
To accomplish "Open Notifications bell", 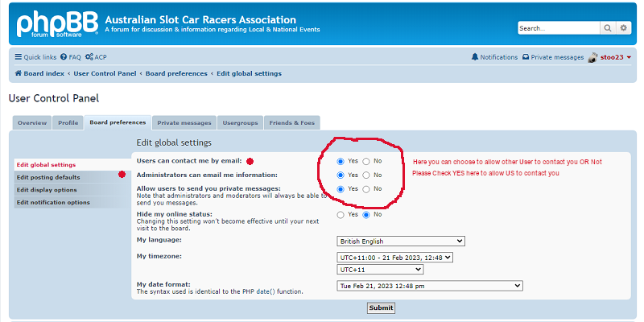I will pos(494,57).
